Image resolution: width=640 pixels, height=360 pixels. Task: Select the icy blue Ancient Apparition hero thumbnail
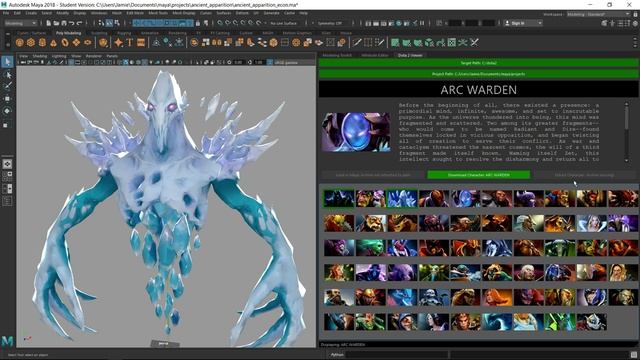coord(402,199)
